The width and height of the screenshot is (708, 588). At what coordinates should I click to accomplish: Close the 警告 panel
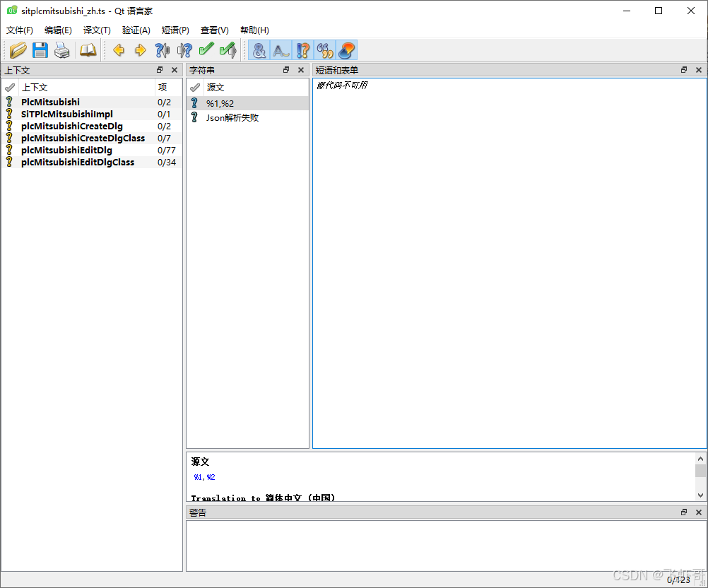(699, 512)
